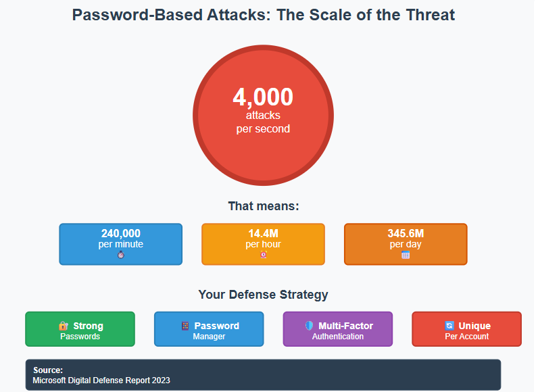The image size is (536, 392).
Task: Click the Password-Based Attacks title heading
Action: coord(263,16)
